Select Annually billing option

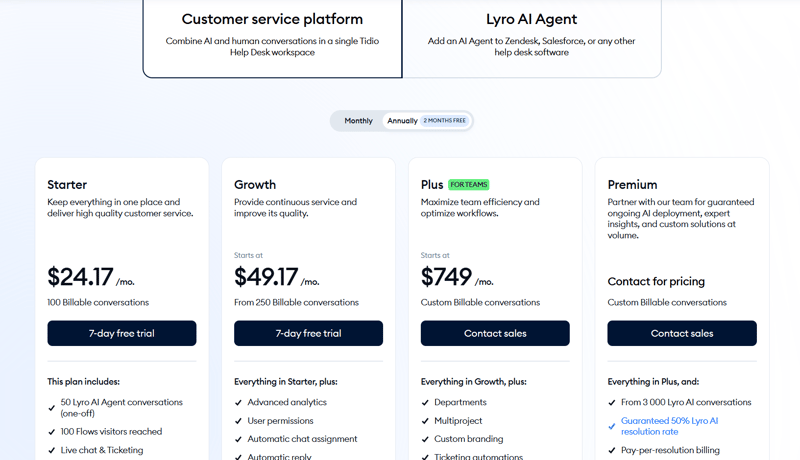[x=402, y=121]
